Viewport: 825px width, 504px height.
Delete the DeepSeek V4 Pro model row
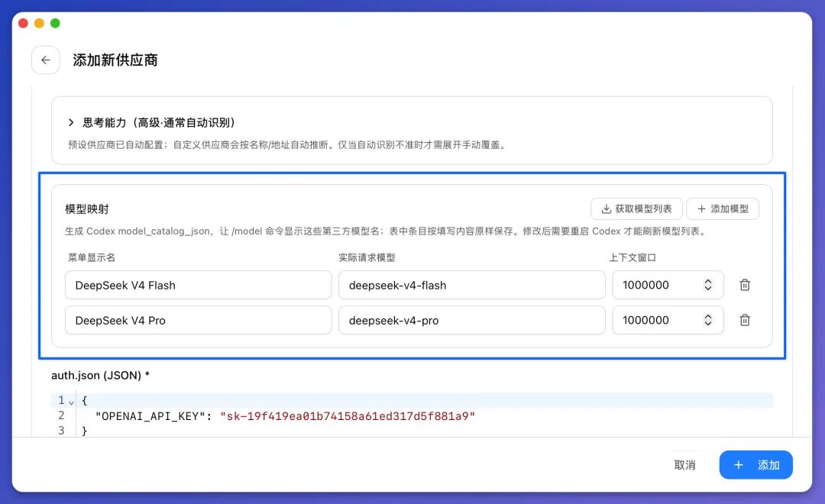[745, 321]
